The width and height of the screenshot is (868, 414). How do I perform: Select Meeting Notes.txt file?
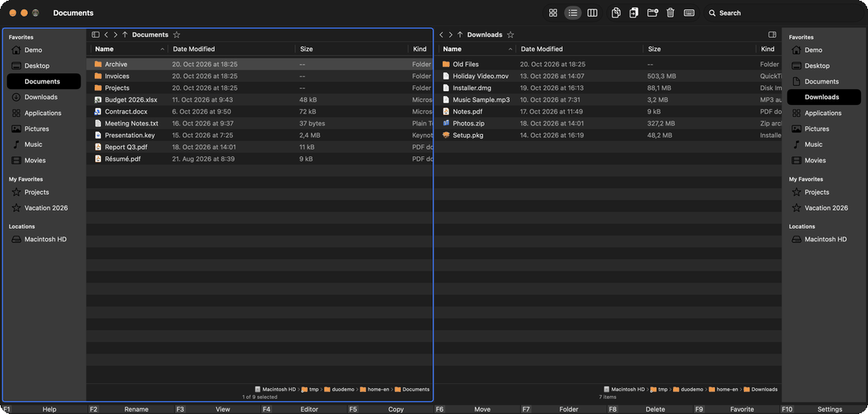[x=260, y=123]
